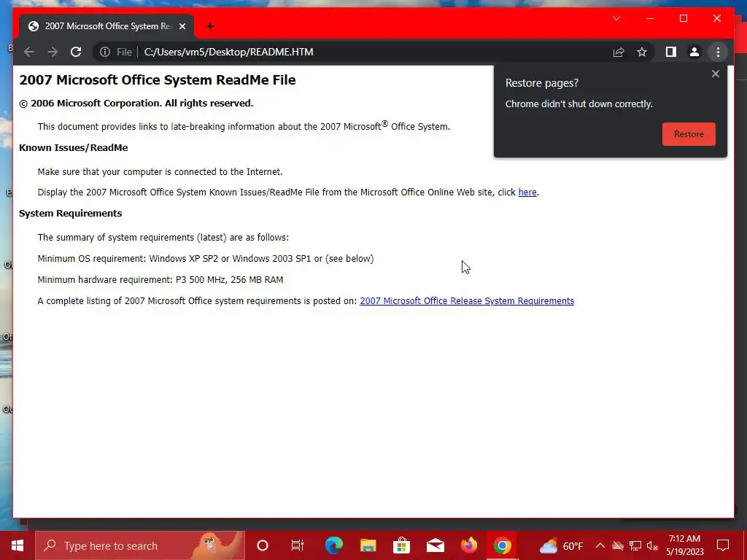Dismiss the Restore pages popup
The image size is (747, 560).
click(715, 74)
